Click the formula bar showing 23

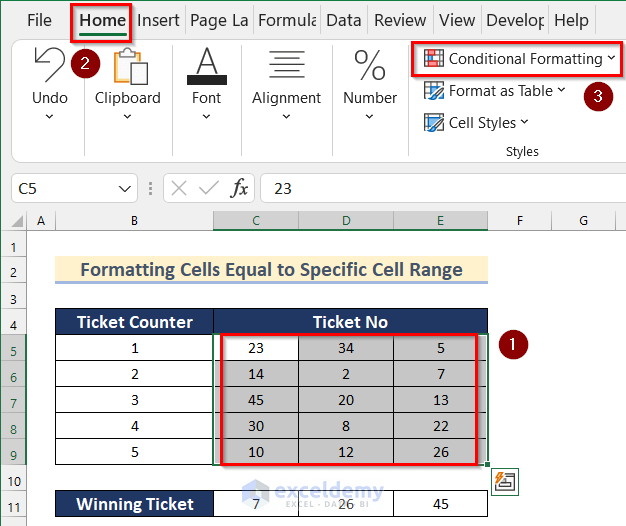[x=440, y=188]
